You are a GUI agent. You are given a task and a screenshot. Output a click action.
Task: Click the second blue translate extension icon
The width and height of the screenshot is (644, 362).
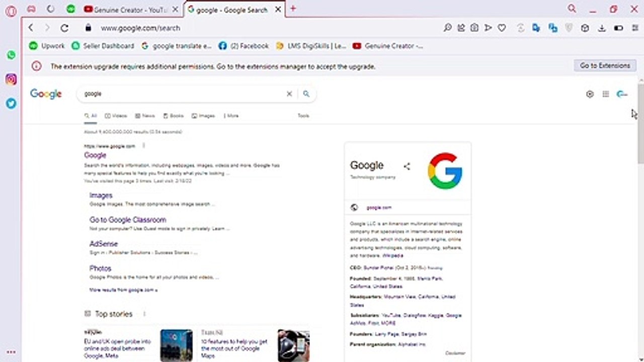tap(553, 28)
